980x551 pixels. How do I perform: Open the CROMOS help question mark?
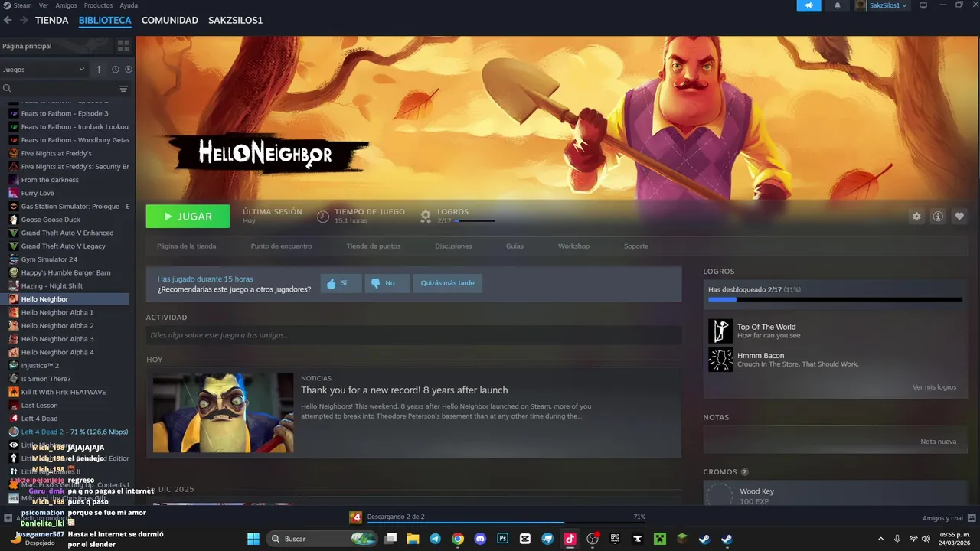pos(744,472)
